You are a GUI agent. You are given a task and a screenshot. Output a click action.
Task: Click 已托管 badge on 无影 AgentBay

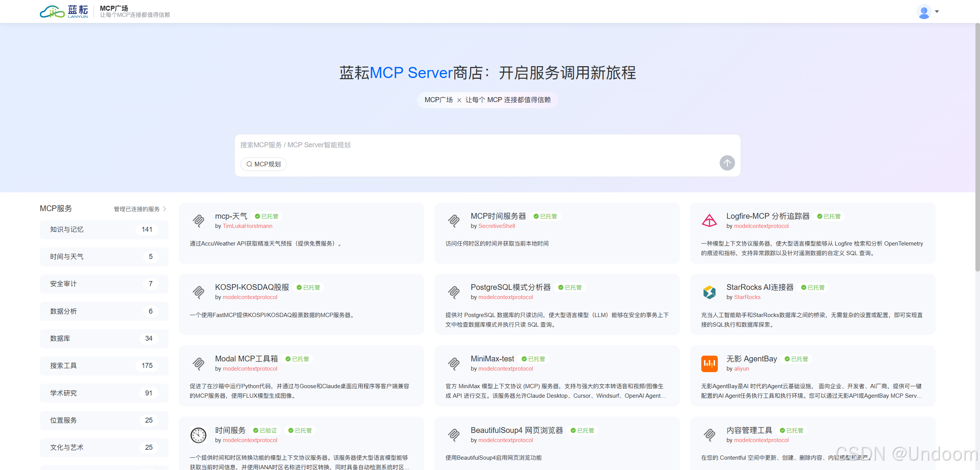[796, 359]
